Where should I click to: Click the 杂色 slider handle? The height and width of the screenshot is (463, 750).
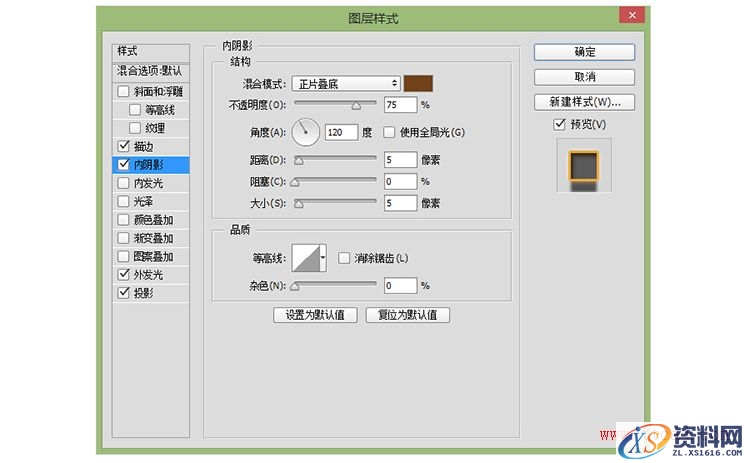[x=295, y=287]
